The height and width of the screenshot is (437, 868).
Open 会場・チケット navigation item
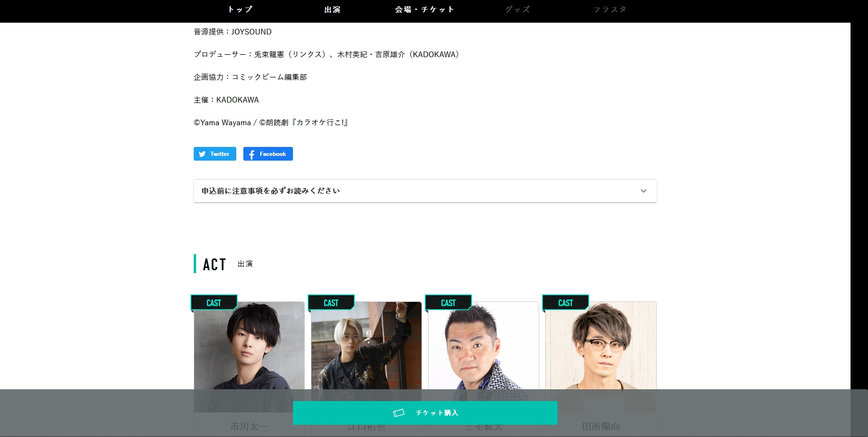pyautogui.click(x=424, y=9)
